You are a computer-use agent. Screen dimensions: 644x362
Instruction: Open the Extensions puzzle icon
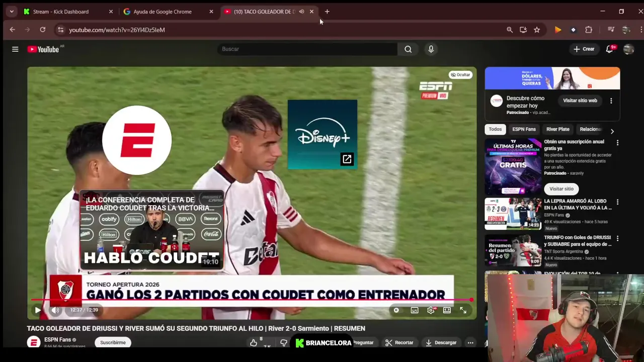coord(589,30)
